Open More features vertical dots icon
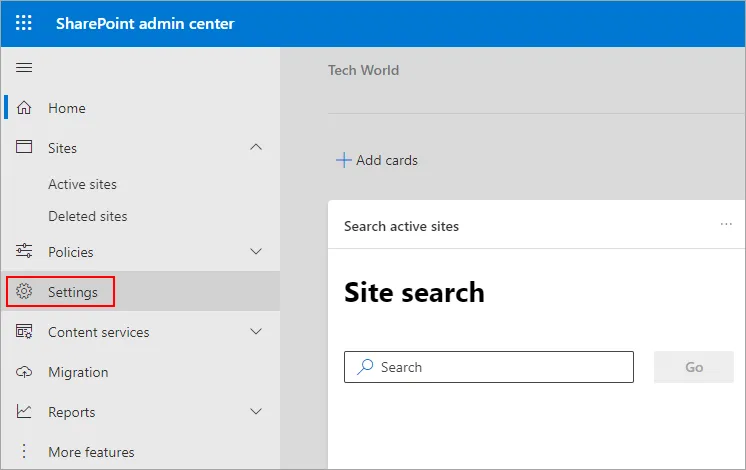This screenshot has height=470, width=746. [24, 451]
